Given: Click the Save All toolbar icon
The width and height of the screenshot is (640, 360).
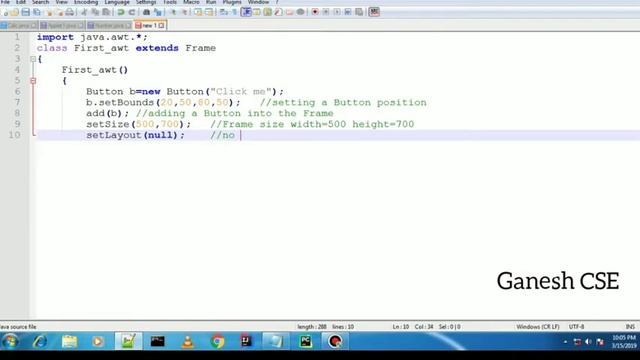Looking at the screenshot, I should [37, 12].
